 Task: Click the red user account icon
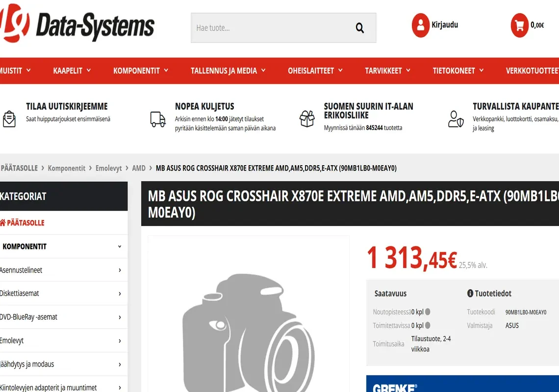click(421, 25)
